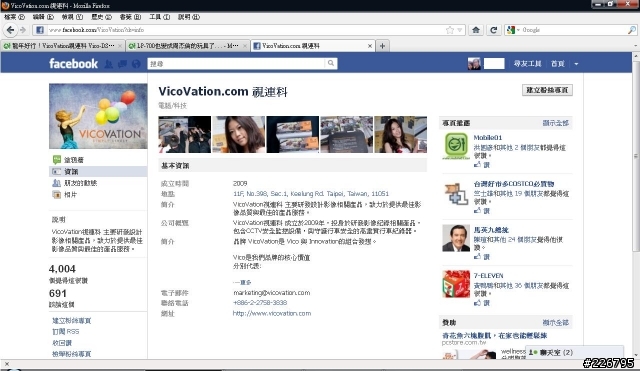Open the last photo strip thumbnail
640x371 pixels.
(x=400, y=134)
